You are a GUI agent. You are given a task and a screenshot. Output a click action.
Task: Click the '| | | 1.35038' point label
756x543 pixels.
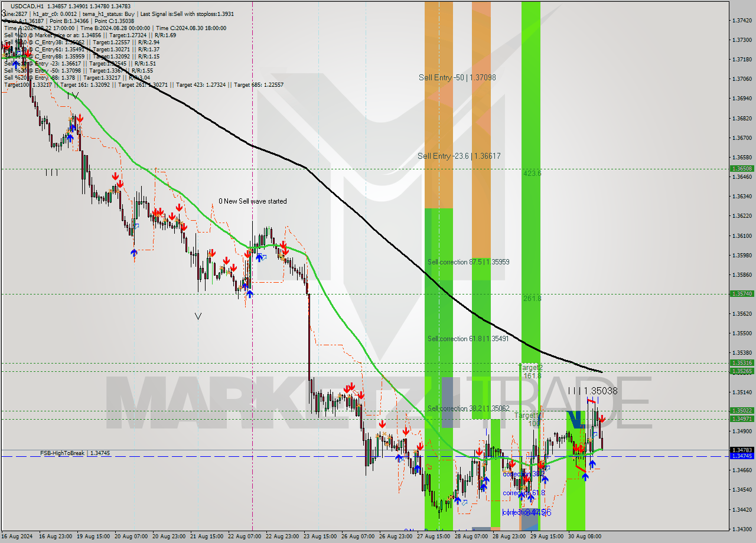[592, 391]
